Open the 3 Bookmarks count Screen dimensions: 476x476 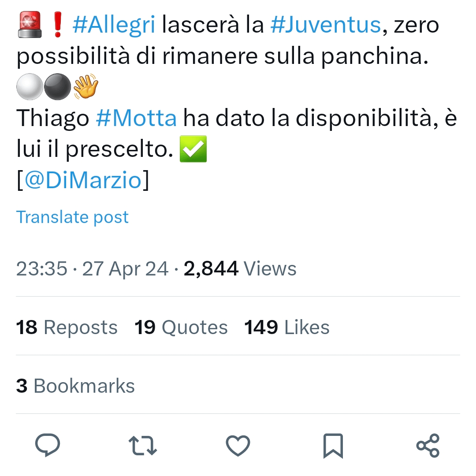click(x=75, y=386)
